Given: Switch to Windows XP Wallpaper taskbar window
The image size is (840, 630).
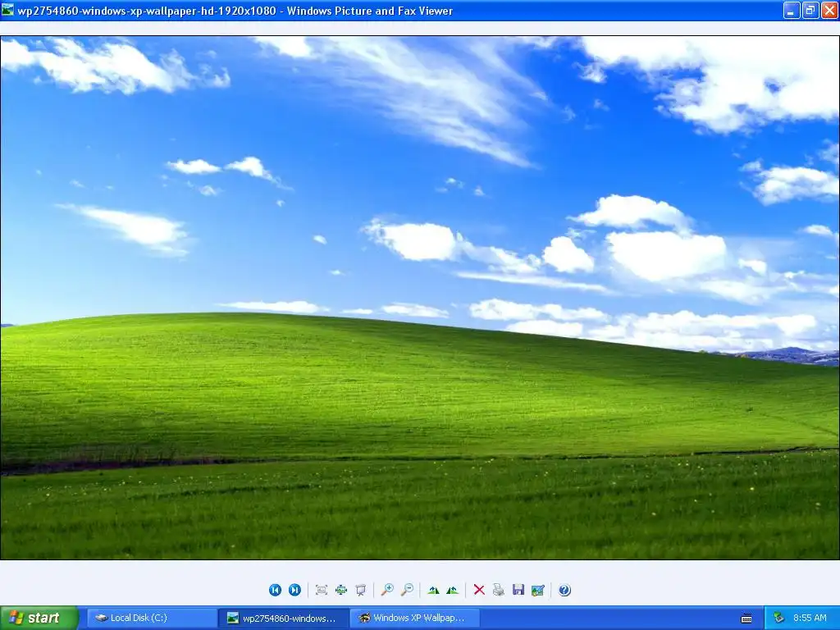Looking at the screenshot, I should 415,618.
